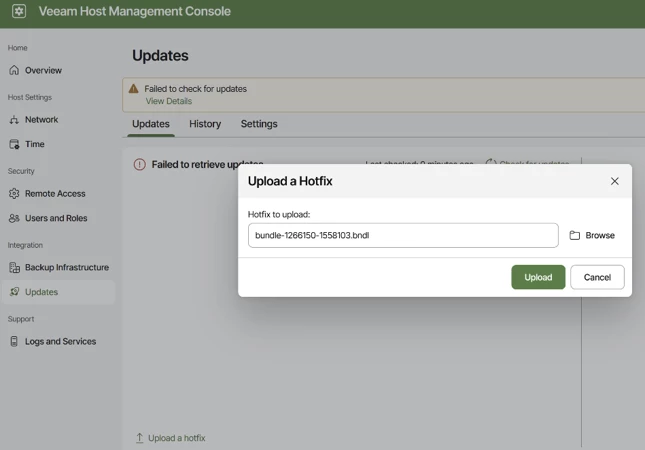Switch to the Settings tab
645x450 pixels.
(259, 124)
